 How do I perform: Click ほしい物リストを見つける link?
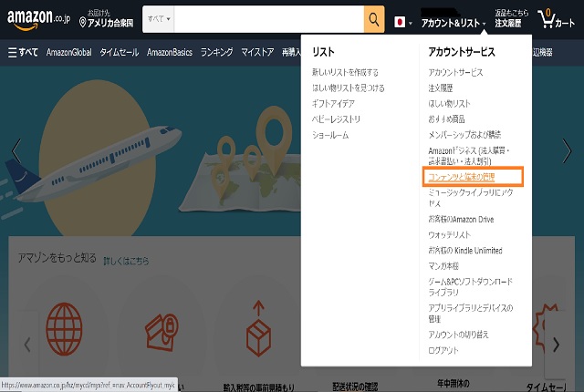349,88
